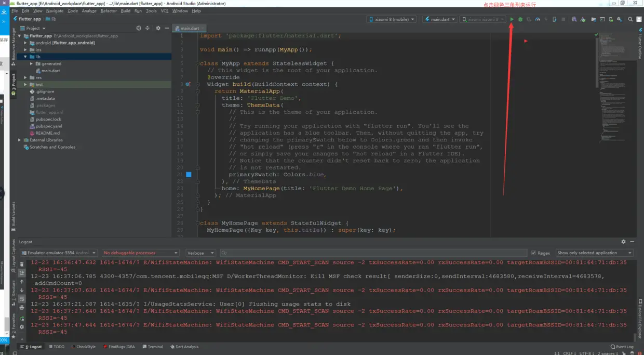Click the print icon in Logcat sidebar

click(22, 308)
